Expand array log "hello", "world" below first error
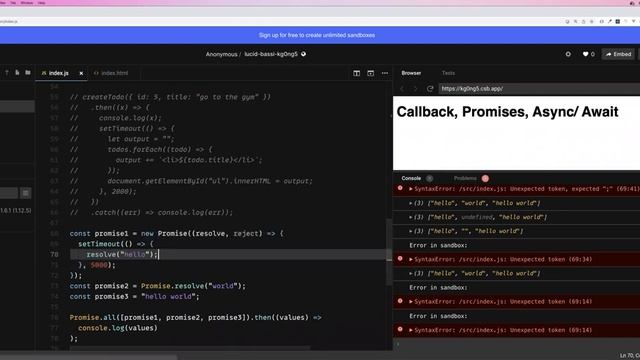 (411, 203)
